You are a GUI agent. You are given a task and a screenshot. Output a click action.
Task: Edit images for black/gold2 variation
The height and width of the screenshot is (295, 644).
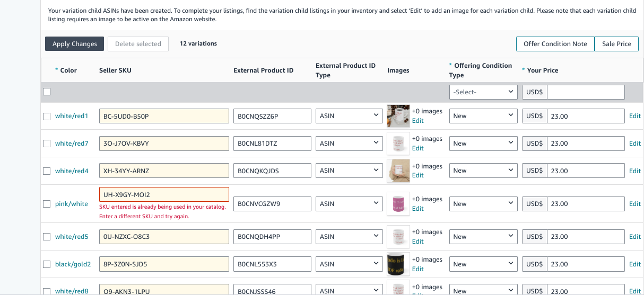point(418,269)
